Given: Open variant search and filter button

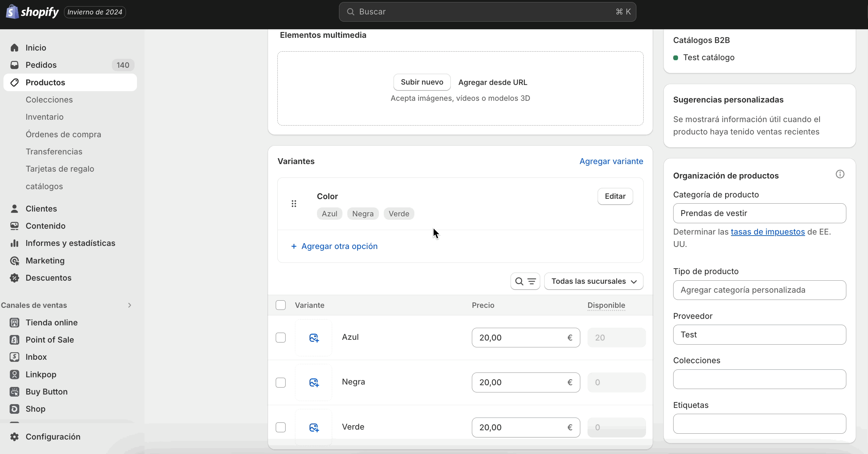Looking at the screenshot, I should (525, 281).
